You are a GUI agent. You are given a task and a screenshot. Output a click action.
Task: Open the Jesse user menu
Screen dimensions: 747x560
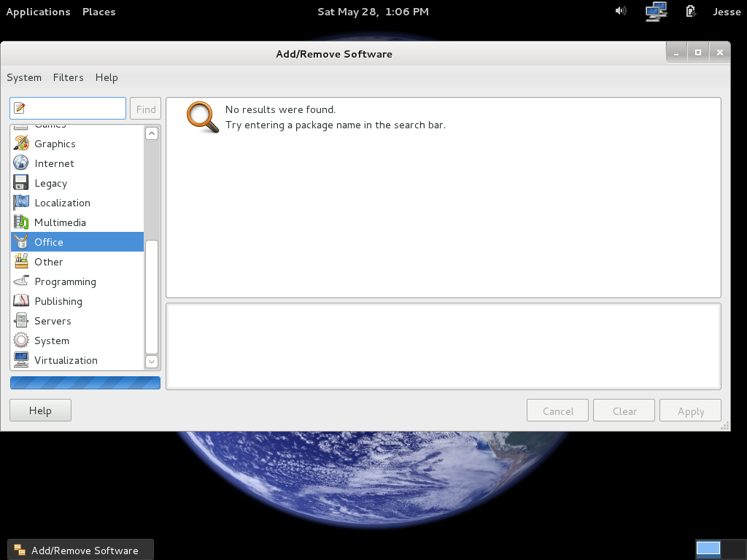727,12
